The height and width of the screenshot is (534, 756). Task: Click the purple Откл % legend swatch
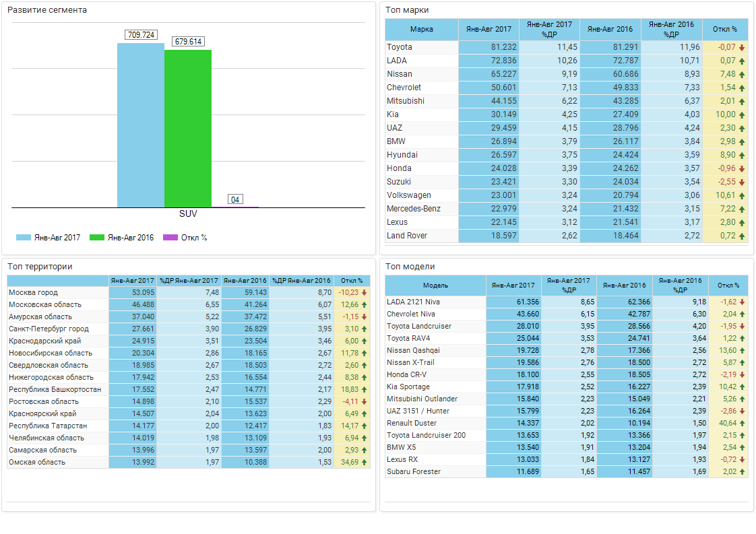pos(170,238)
